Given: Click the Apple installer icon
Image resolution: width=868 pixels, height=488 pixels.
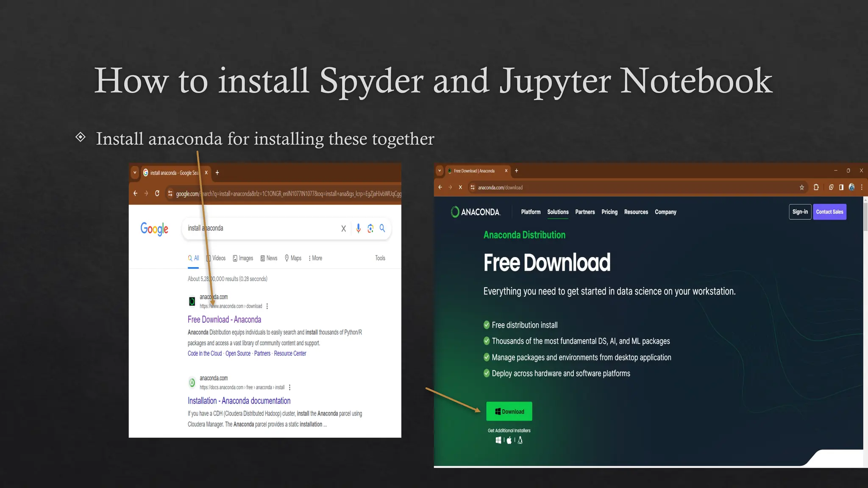Looking at the screenshot, I should point(509,441).
